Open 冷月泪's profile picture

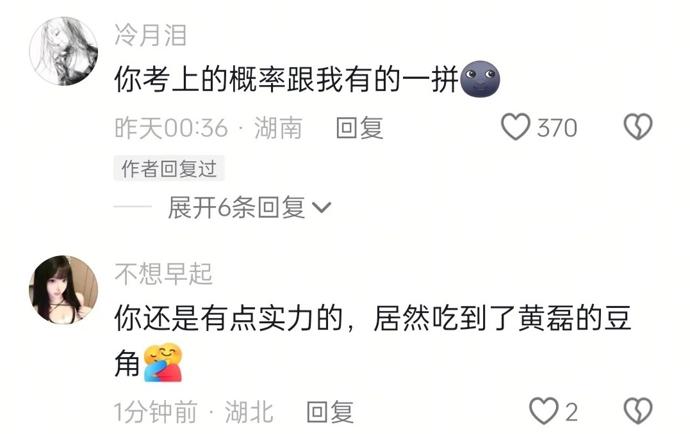coord(63,51)
